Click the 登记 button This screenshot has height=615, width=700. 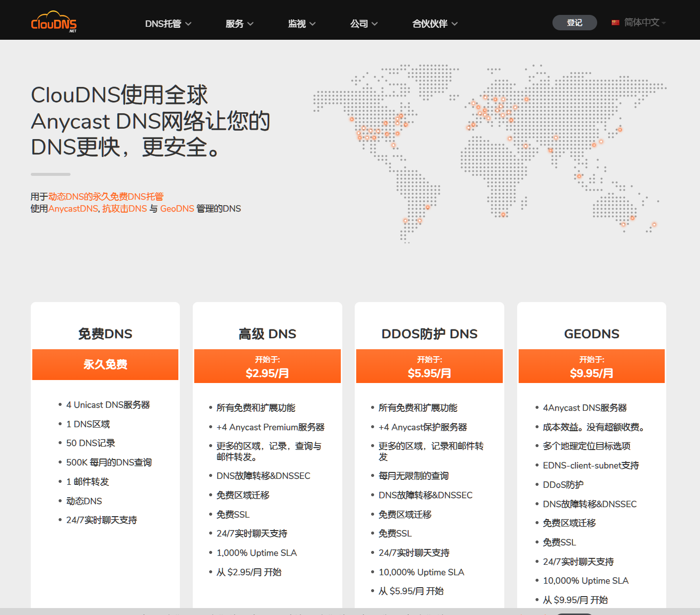(x=574, y=23)
